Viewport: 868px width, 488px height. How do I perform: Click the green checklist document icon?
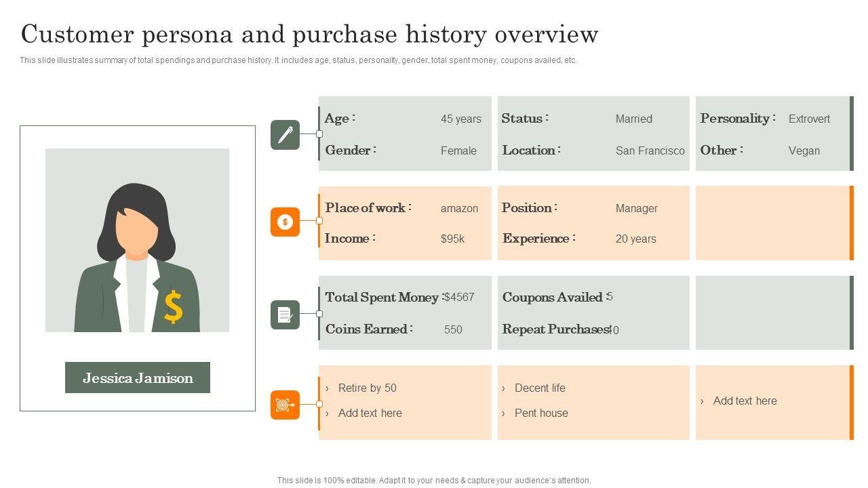pyautogui.click(x=285, y=315)
